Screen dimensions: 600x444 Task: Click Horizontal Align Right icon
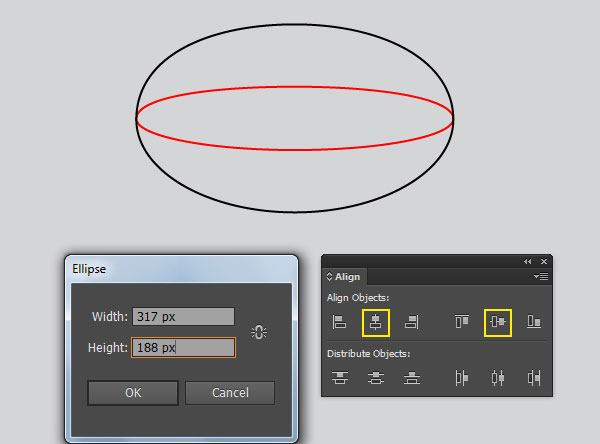[412, 322]
